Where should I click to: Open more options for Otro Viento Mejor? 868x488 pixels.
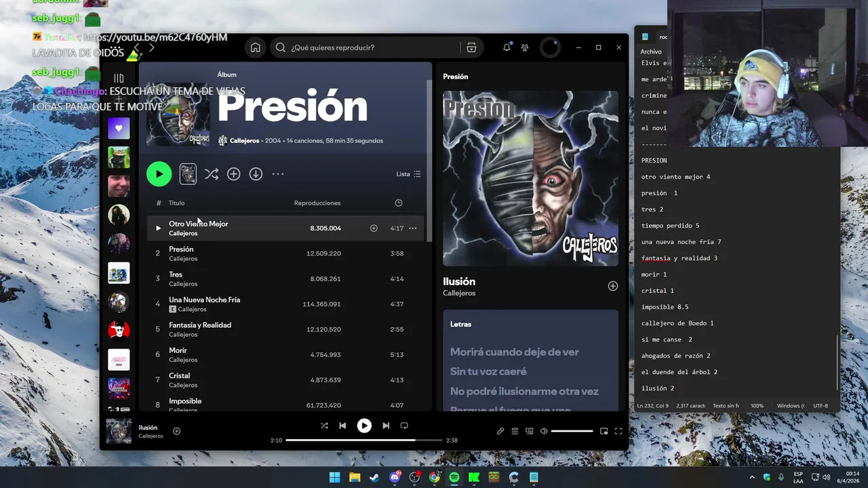[412, 228]
